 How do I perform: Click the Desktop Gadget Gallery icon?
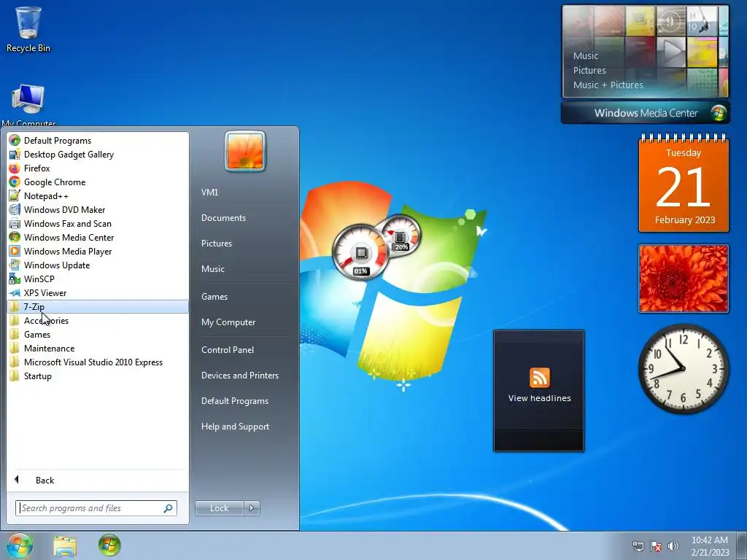15,155
